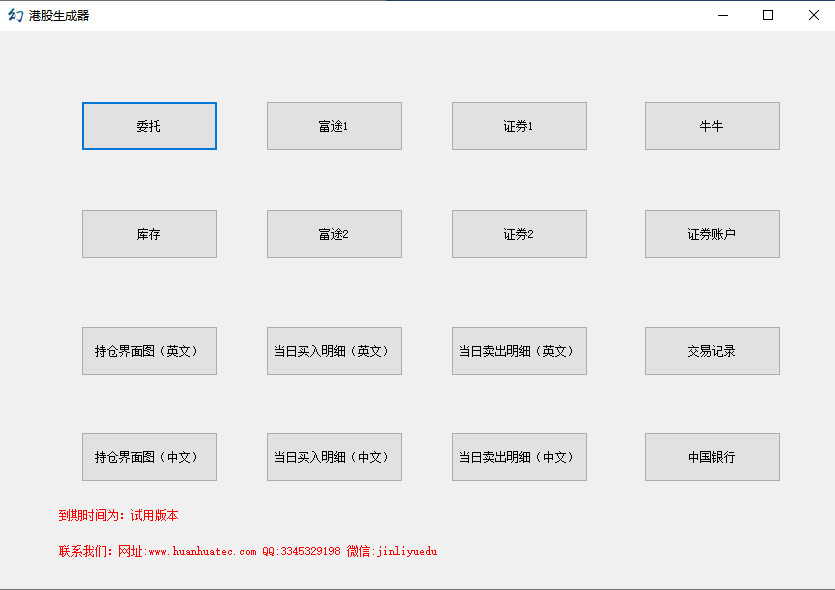Click the app icon in title bar
This screenshot has height=590, width=835.
click(15, 15)
